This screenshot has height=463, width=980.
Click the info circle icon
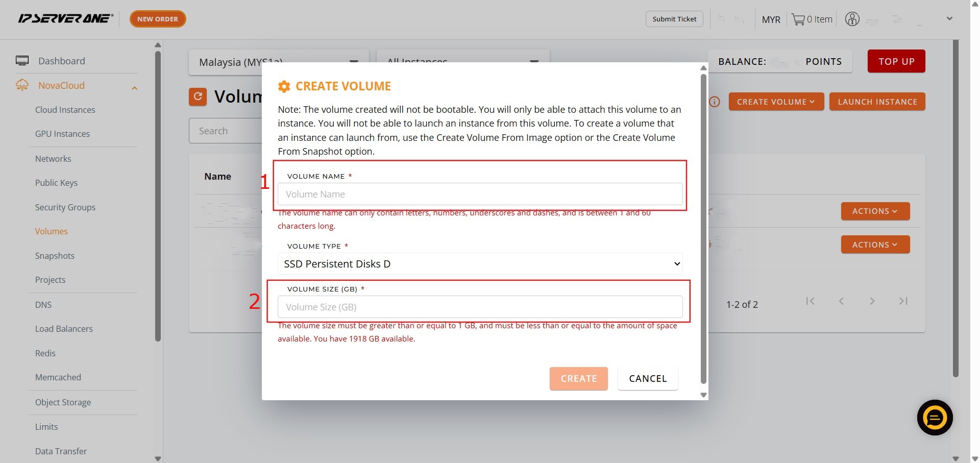pos(715,102)
